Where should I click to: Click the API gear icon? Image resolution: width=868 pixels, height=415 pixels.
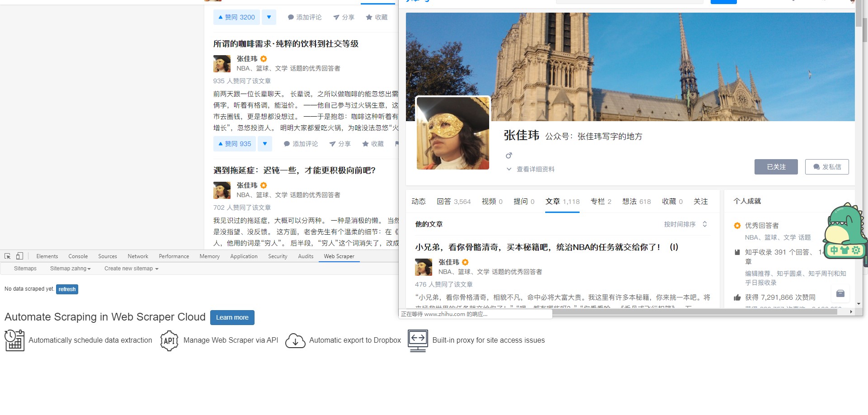pyautogui.click(x=169, y=340)
